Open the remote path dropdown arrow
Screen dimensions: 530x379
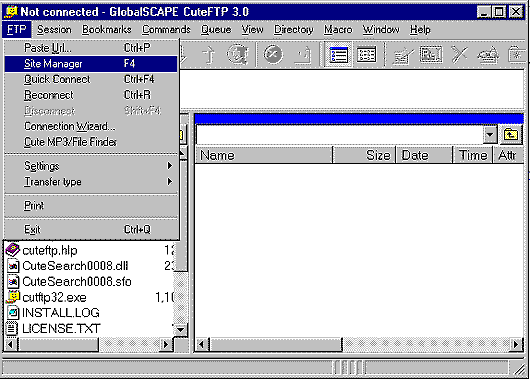[x=490, y=135]
